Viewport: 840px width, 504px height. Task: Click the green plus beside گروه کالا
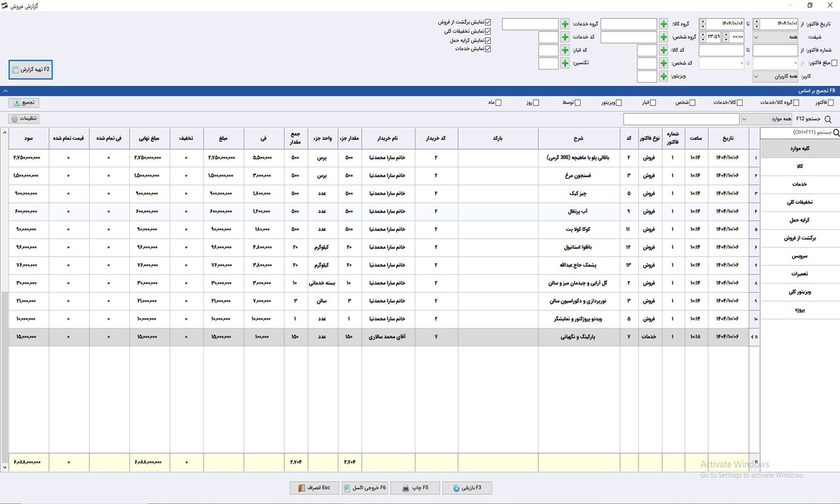(x=663, y=24)
